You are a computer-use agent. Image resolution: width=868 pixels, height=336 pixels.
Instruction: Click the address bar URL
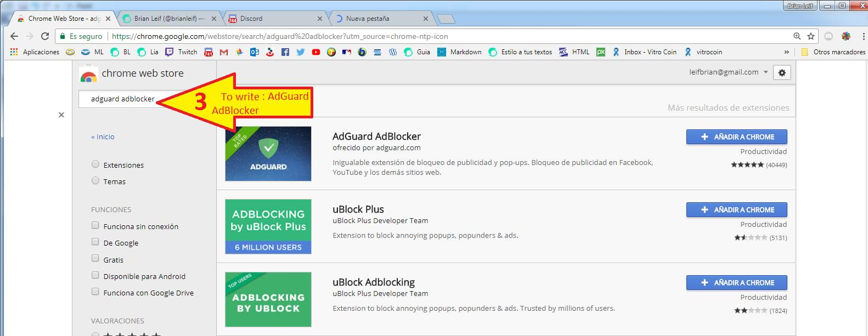pos(280,36)
